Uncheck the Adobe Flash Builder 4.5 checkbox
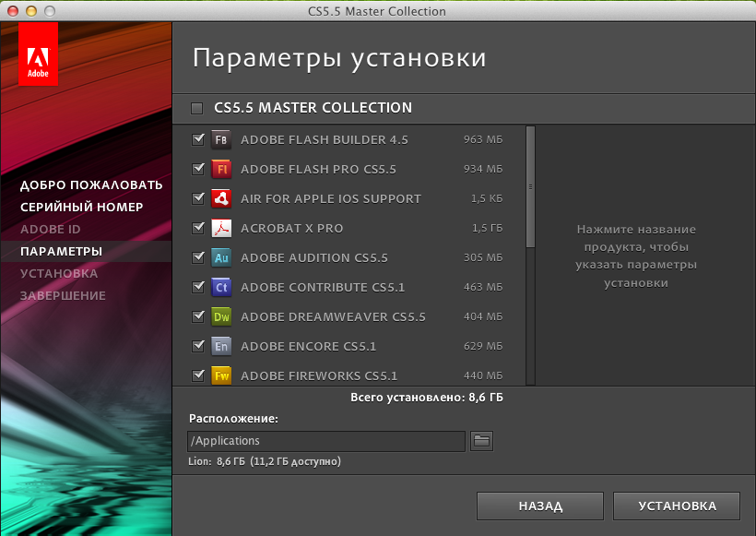Viewport: 756px width, 536px height. 197,139
